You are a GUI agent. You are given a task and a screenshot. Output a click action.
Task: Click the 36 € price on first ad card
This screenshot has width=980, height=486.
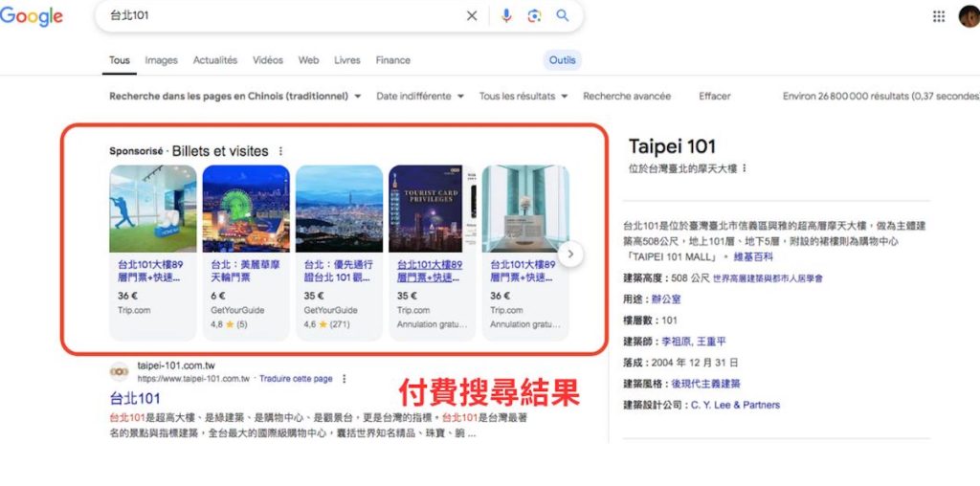(127, 297)
